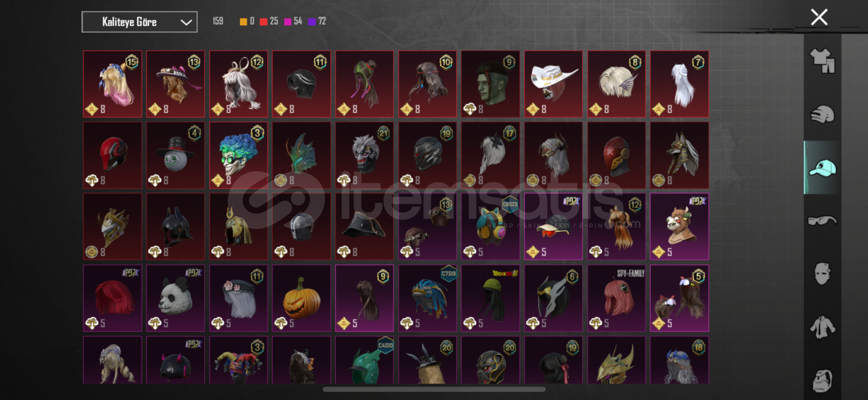Select the panda head item
This screenshot has height=400, width=868.
(175, 298)
